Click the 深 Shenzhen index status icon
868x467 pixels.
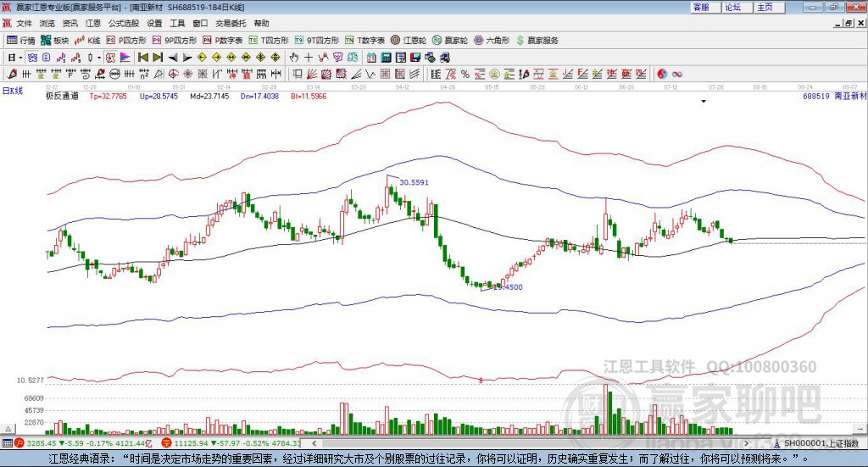166,443
